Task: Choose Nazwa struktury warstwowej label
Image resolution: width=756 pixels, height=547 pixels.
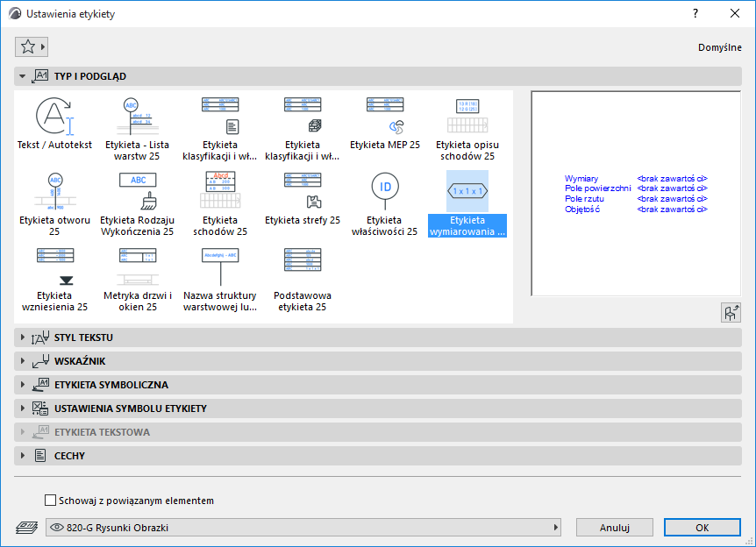Action: (x=220, y=280)
